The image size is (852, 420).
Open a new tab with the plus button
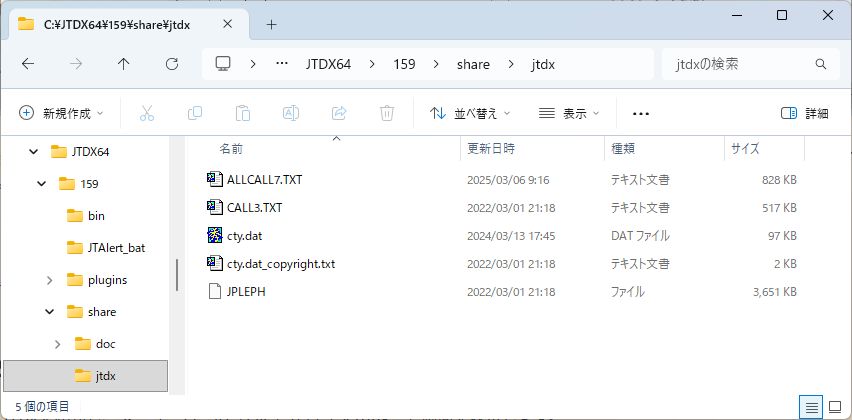pos(271,24)
